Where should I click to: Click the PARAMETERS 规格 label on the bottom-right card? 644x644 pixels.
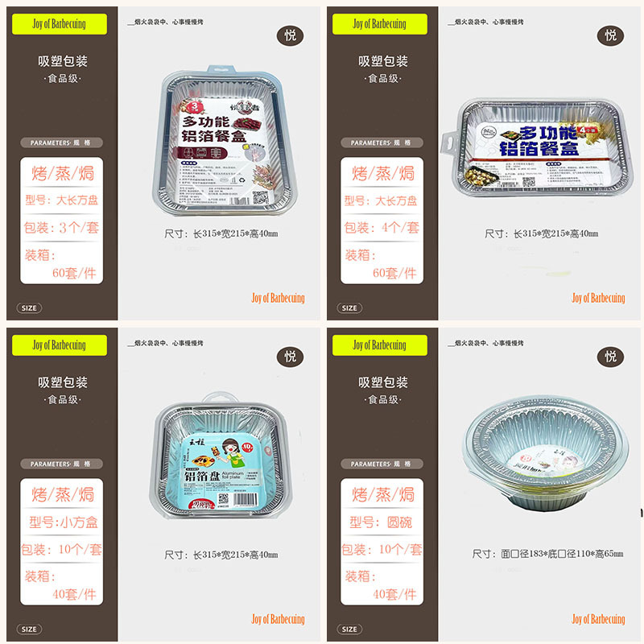(x=382, y=464)
